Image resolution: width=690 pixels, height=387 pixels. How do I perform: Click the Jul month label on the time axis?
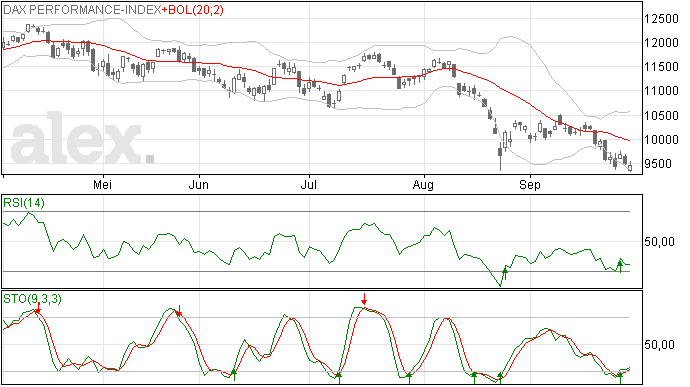click(308, 185)
